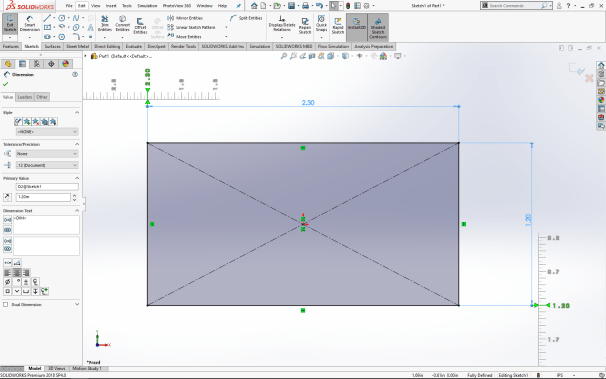This screenshot has height=379, width=606.
Task: Switch to the Leaders tab
Action: click(25, 97)
